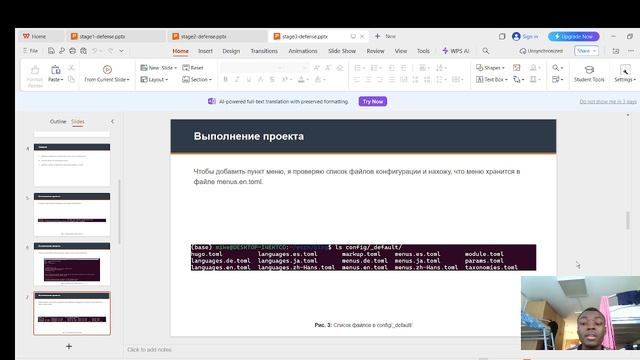
Task: Open the Tools ribbon tab
Action: (x=423, y=51)
